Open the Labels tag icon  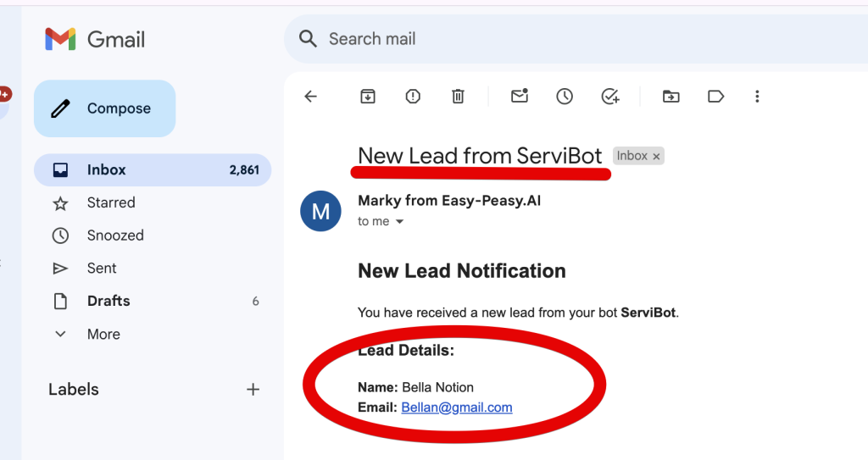click(715, 97)
